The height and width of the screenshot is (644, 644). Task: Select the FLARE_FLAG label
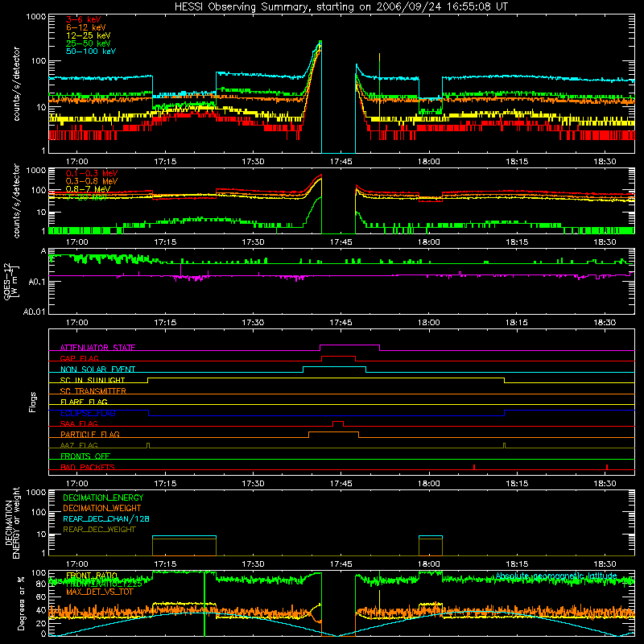tap(84, 402)
